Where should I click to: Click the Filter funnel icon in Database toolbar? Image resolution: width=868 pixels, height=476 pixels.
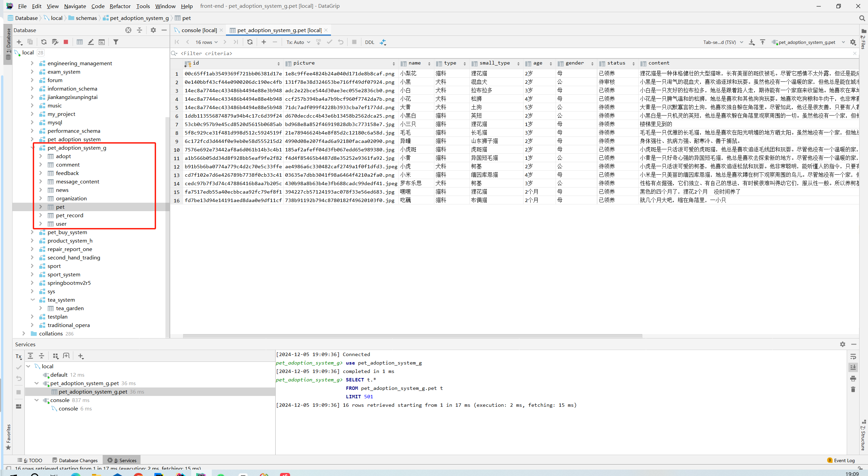click(x=116, y=42)
